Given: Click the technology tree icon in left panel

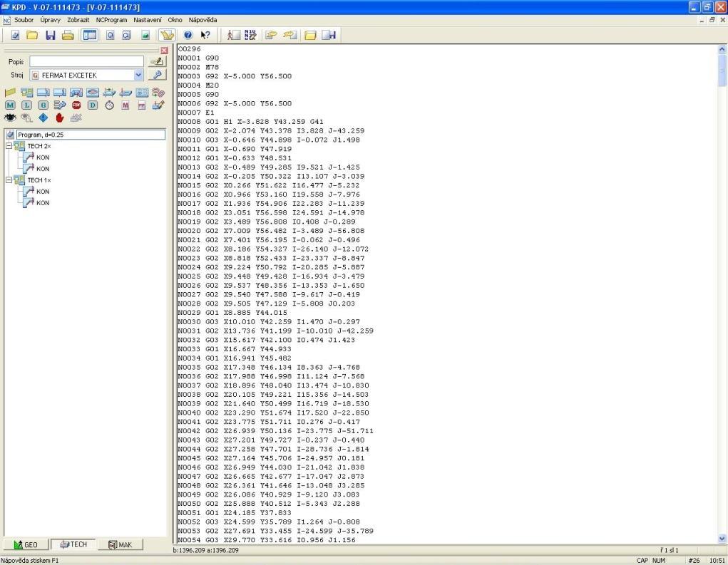Looking at the screenshot, I should pos(26,93).
